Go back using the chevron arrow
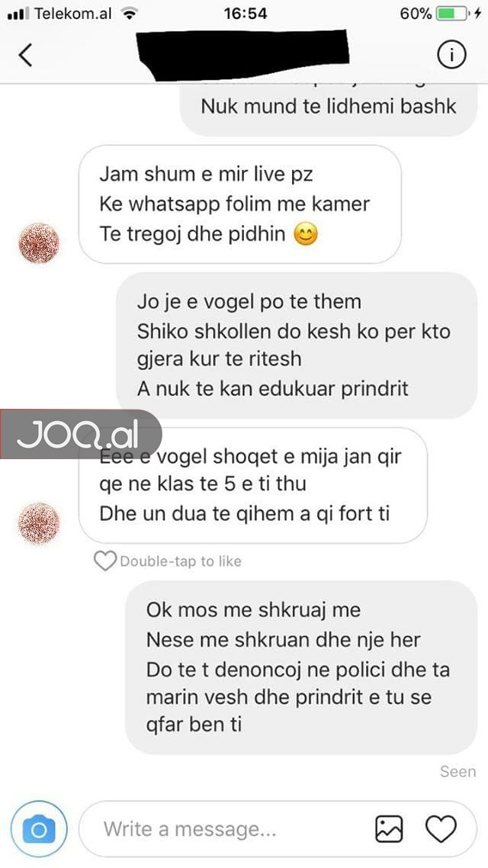This screenshot has height=868, width=488. coord(25,55)
